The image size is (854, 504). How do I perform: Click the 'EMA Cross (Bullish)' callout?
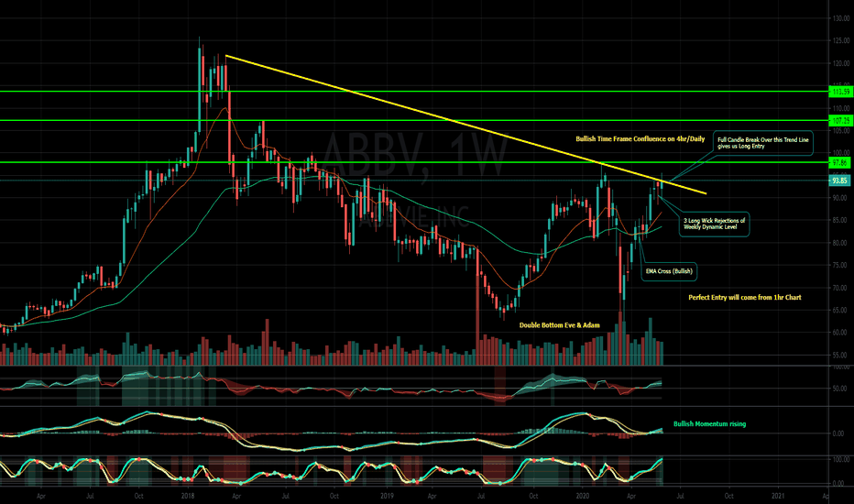click(x=669, y=271)
